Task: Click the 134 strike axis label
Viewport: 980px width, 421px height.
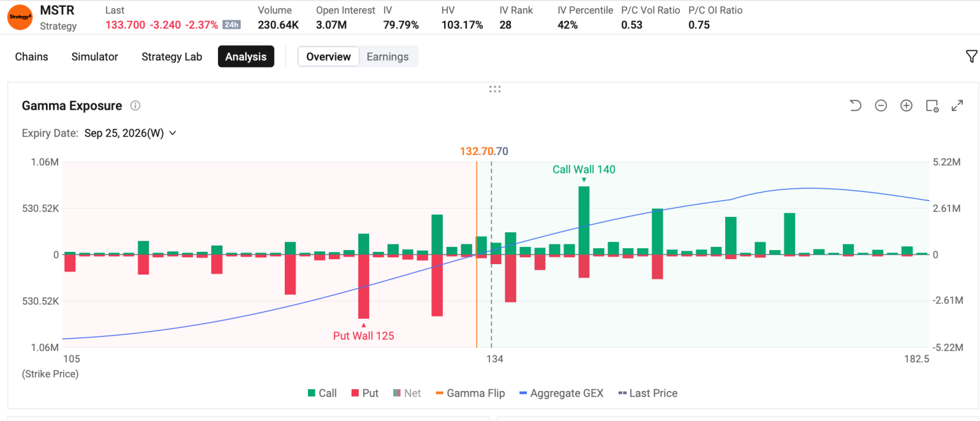Action: point(495,359)
